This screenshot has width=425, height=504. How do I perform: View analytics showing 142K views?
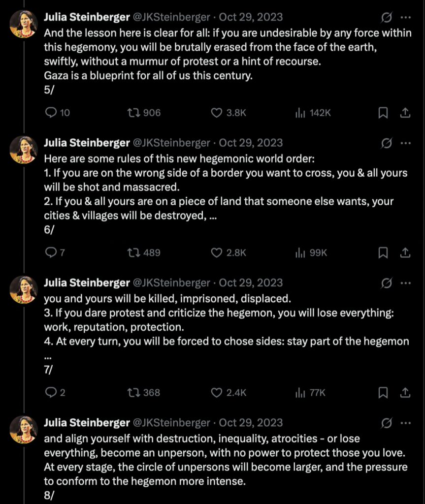pos(299,113)
